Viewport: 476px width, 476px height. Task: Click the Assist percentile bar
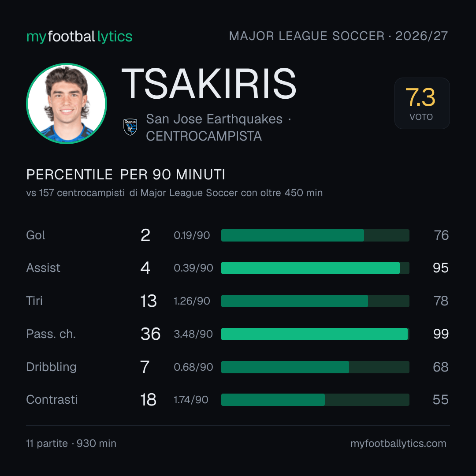point(315,268)
